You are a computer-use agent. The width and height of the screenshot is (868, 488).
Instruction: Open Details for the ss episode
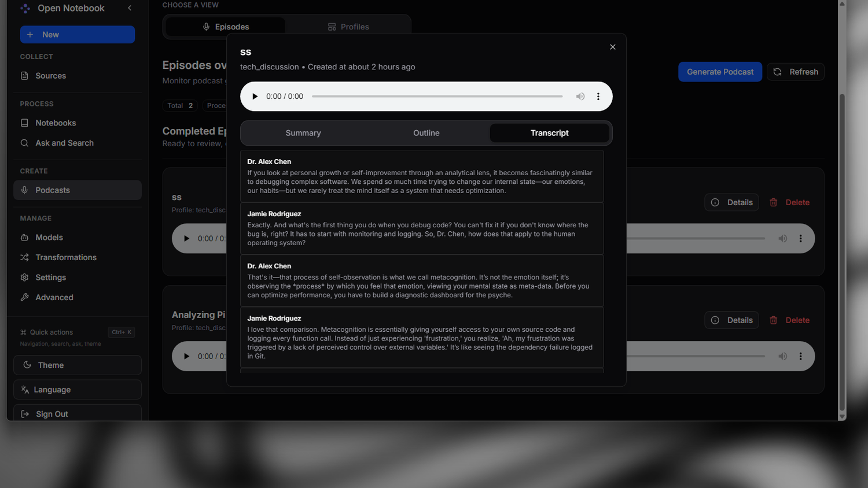[x=731, y=202]
